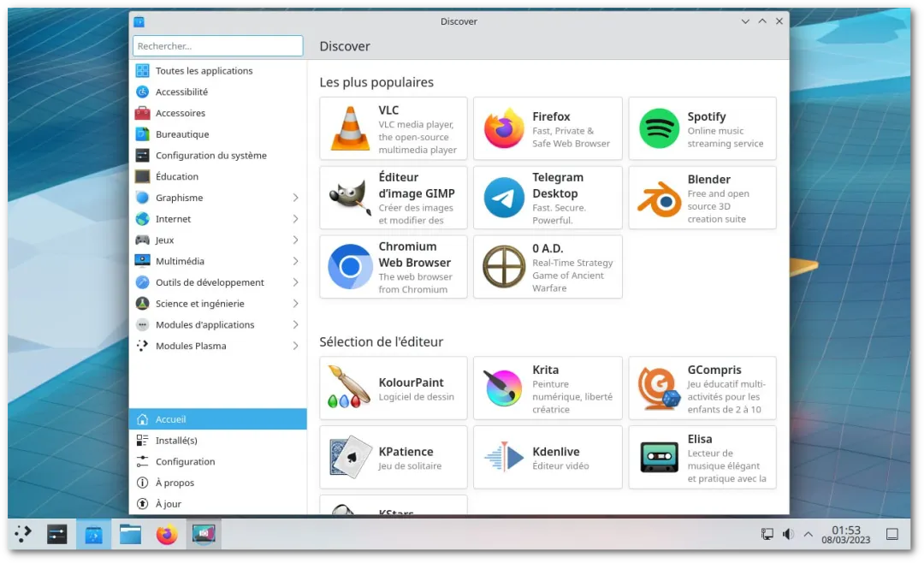
Task: Open the Krita app icon
Action: tap(503, 388)
